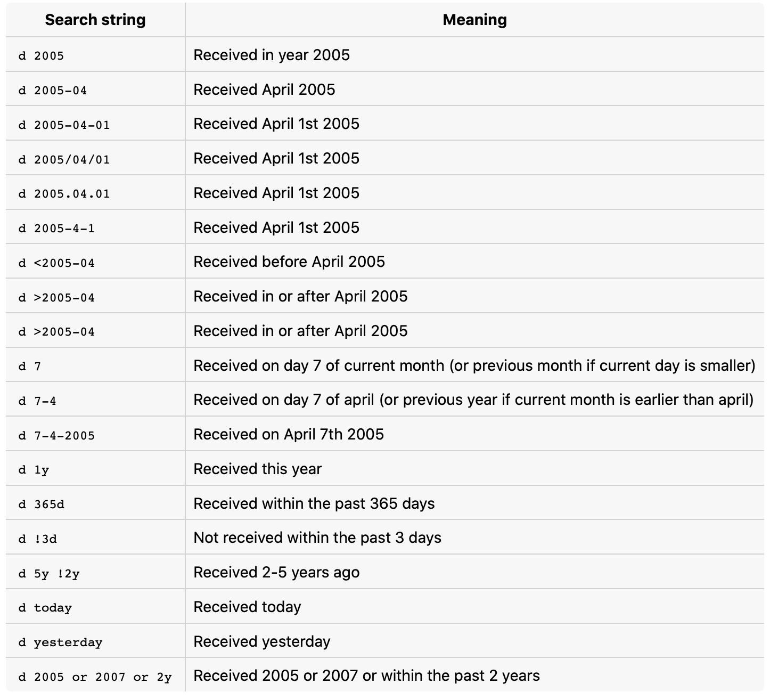Image resolution: width=770 pixels, height=700 pixels.
Task: Click the "Meaning" column header
Action: click(474, 20)
